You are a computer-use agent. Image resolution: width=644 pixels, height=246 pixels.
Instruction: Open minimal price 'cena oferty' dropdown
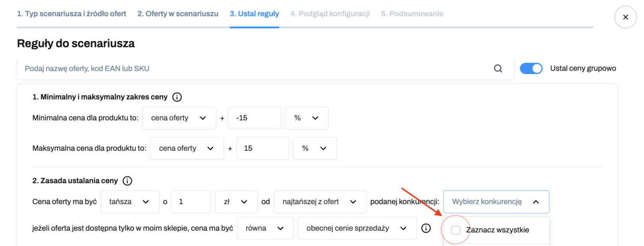point(179,118)
